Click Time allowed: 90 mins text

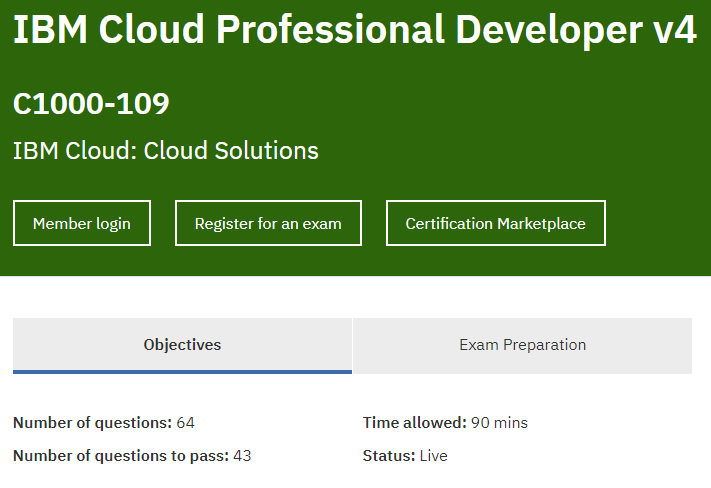[x=445, y=423]
